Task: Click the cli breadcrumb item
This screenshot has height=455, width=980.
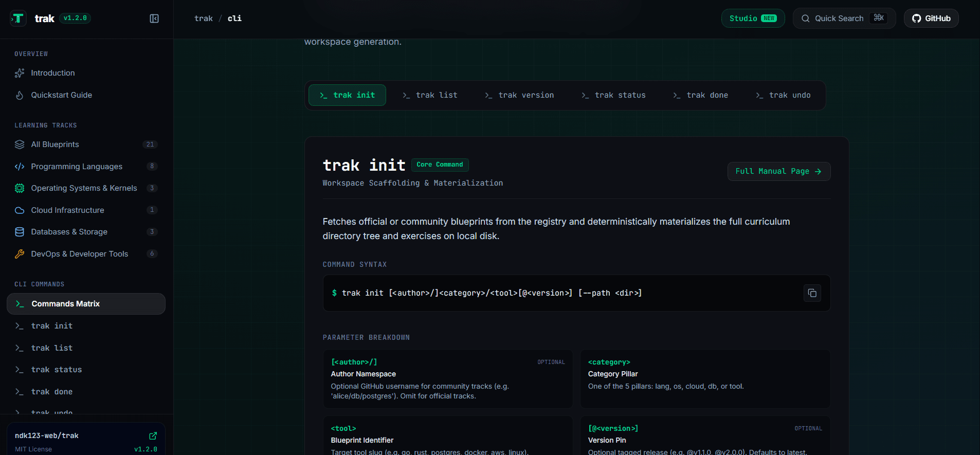Action: click(x=234, y=19)
